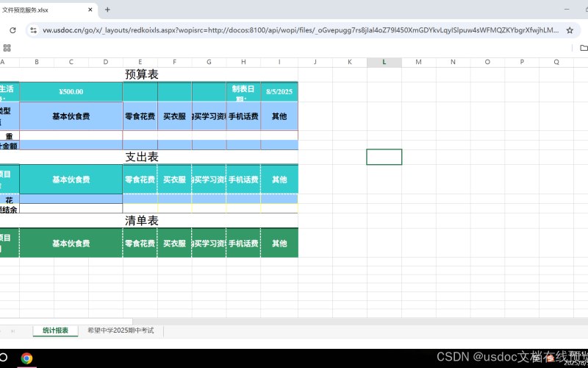Select the 8/5/2025 date cell
Image resolution: width=588 pixels, height=368 pixels.
pos(279,92)
